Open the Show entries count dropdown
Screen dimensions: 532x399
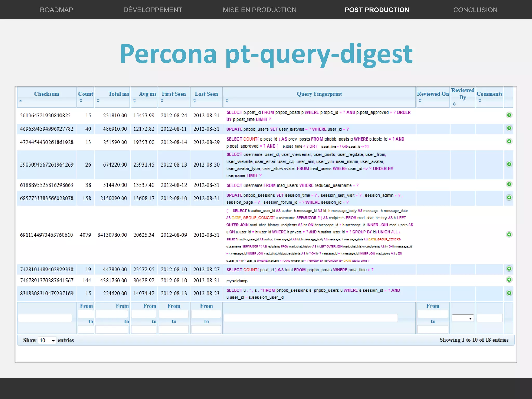pyautogui.click(x=47, y=340)
